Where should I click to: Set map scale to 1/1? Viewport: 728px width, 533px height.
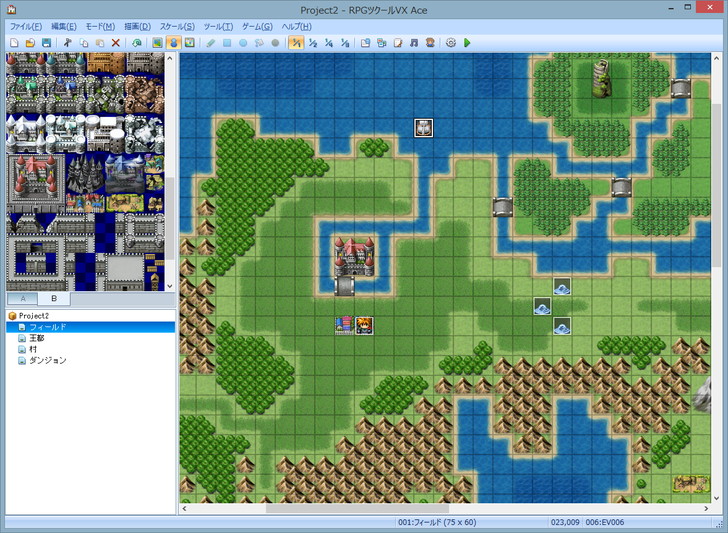point(296,43)
